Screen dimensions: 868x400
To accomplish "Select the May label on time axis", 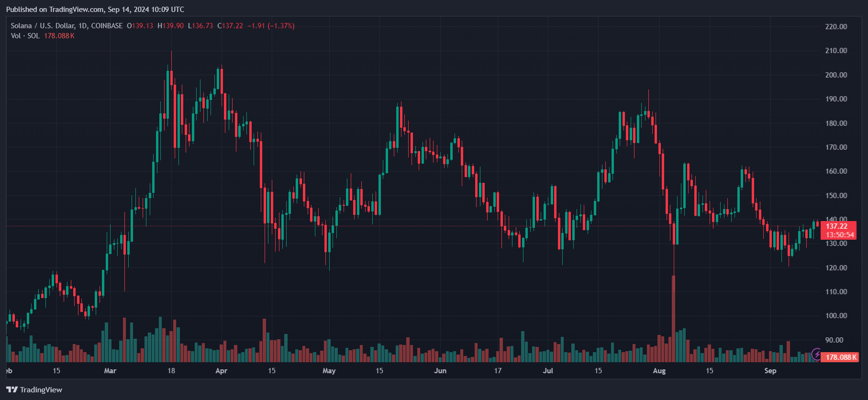I will [329, 371].
